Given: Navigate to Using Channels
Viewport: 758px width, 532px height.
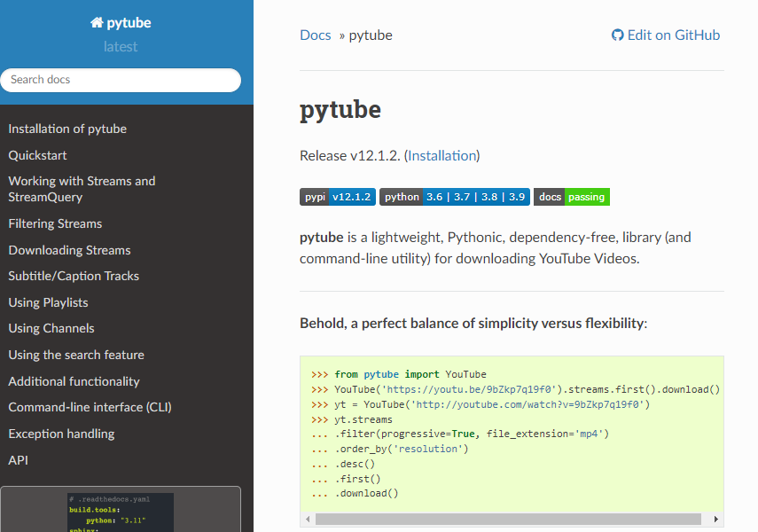Looking at the screenshot, I should 51,328.
